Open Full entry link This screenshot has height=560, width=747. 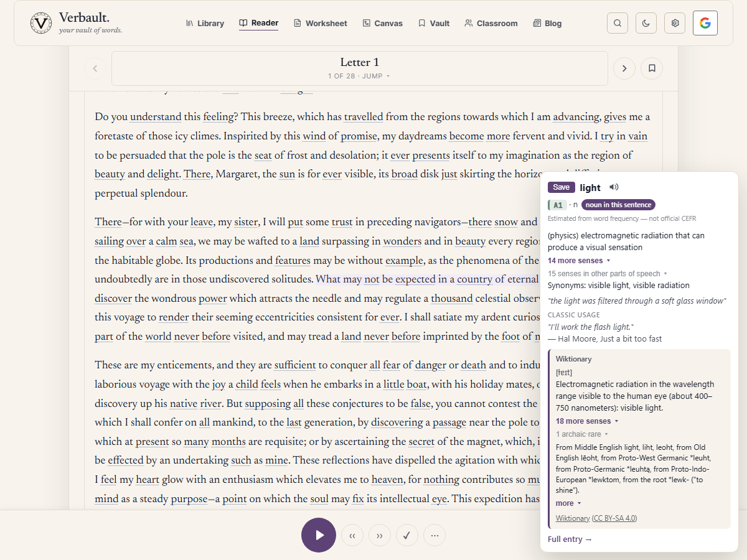point(570,539)
